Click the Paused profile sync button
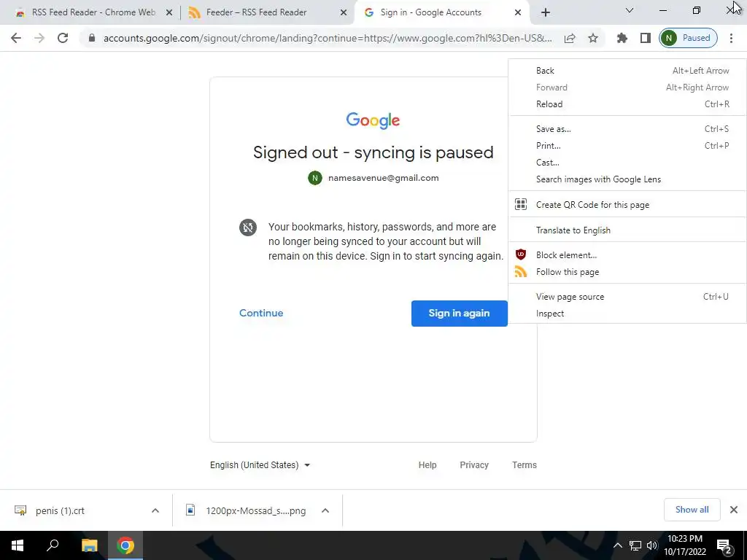Viewport: 747px width, 560px height. (x=688, y=38)
